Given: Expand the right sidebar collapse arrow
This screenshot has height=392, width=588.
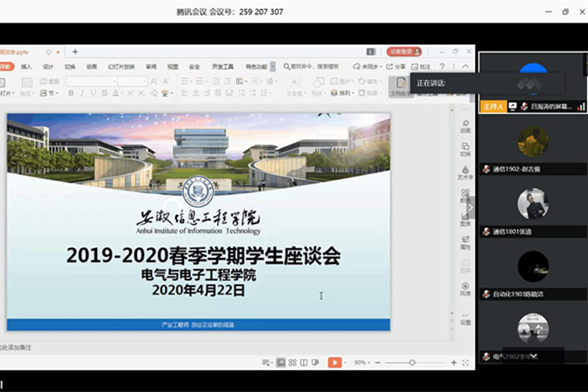Looking at the screenshot, I should point(471,207).
